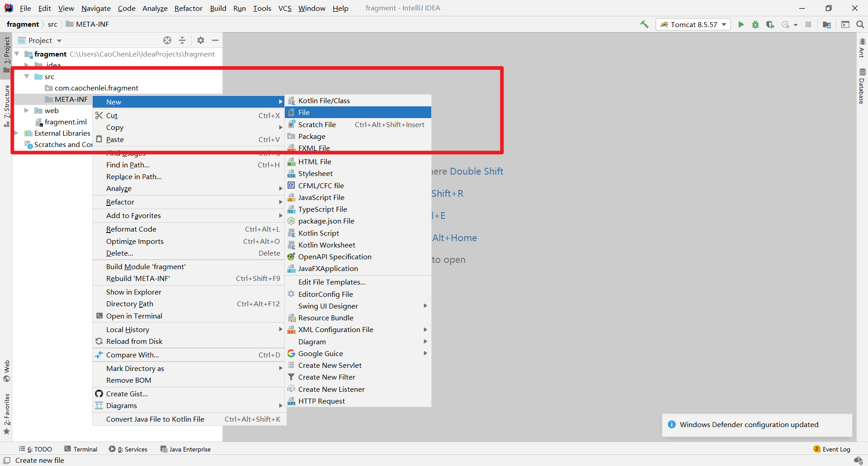Screen dimensions: 868x466
Task: Open the Tomcat 8.5.57 run configuration dropdown
Action: pos(693,24)
